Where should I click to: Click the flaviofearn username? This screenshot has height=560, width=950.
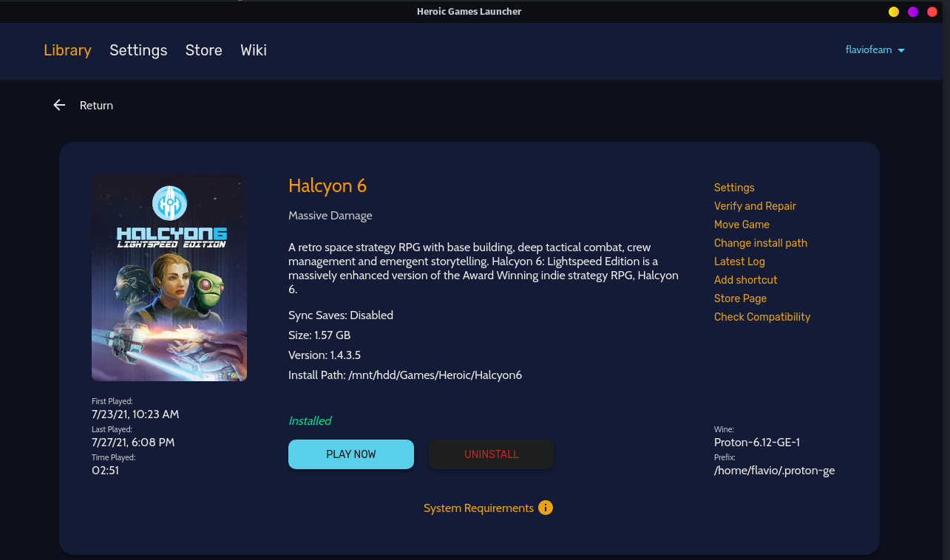869,50
